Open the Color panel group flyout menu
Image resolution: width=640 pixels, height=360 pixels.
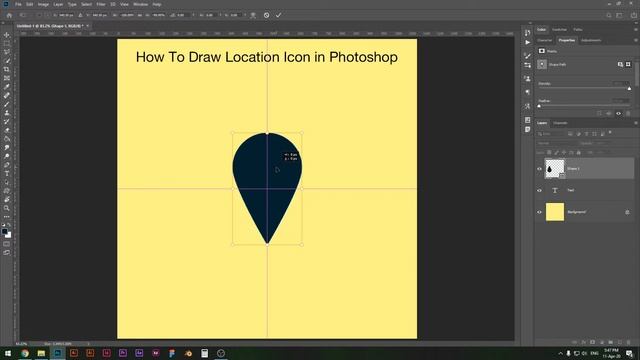tap(636, 29)
